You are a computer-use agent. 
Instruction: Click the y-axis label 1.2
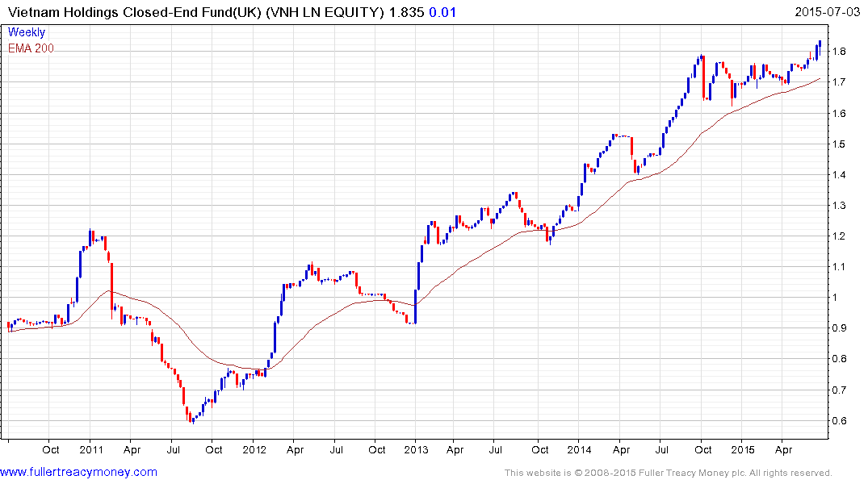839,236
